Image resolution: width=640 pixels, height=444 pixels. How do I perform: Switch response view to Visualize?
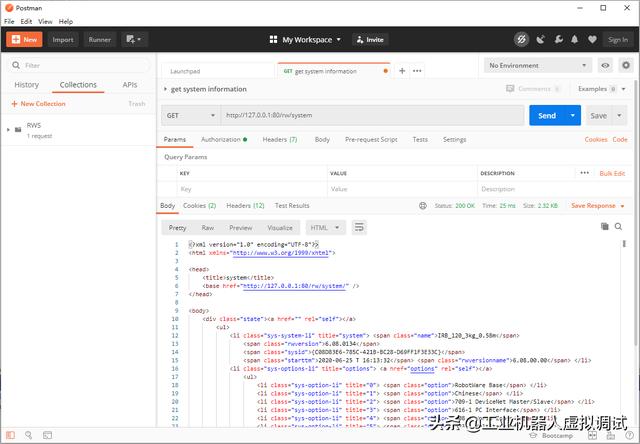[280, 228]
